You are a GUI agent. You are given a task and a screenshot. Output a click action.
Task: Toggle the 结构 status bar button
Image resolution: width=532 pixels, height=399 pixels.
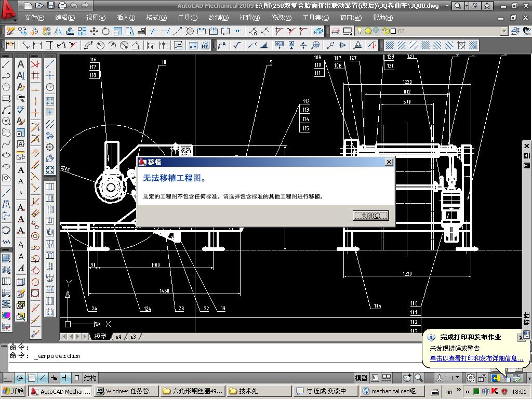(x=90, y=378)
